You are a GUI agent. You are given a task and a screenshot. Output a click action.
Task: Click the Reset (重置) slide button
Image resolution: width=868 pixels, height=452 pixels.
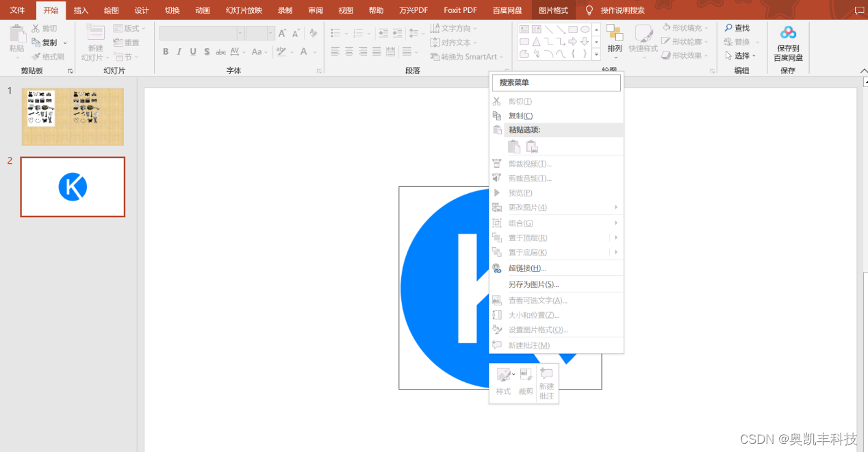tap(126, 42)
